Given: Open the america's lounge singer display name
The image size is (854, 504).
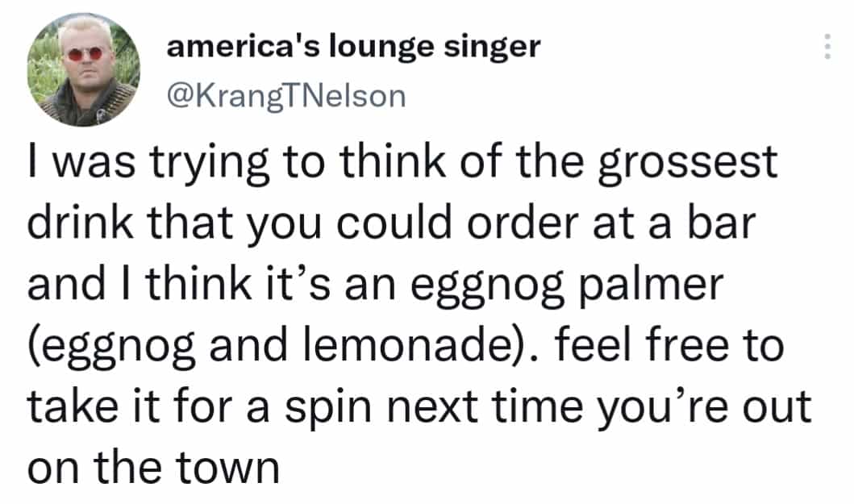Looking at the screenshot, I should (x=353, y=47).
